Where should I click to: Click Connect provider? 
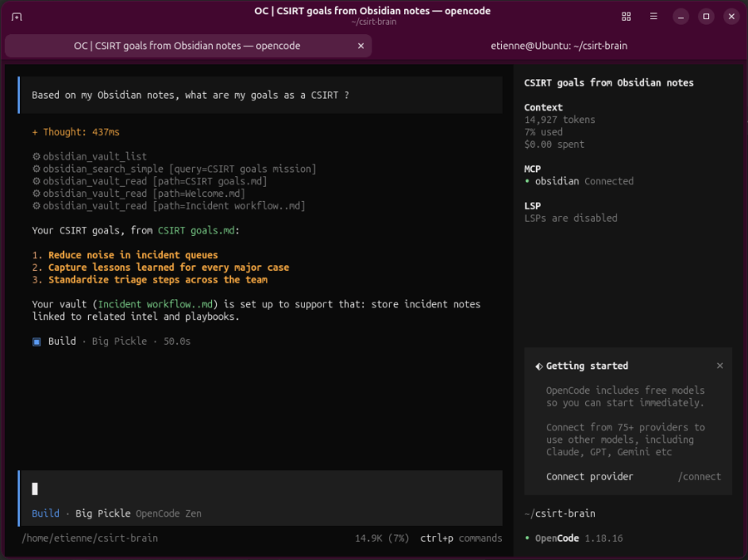(x=589, y=477)
